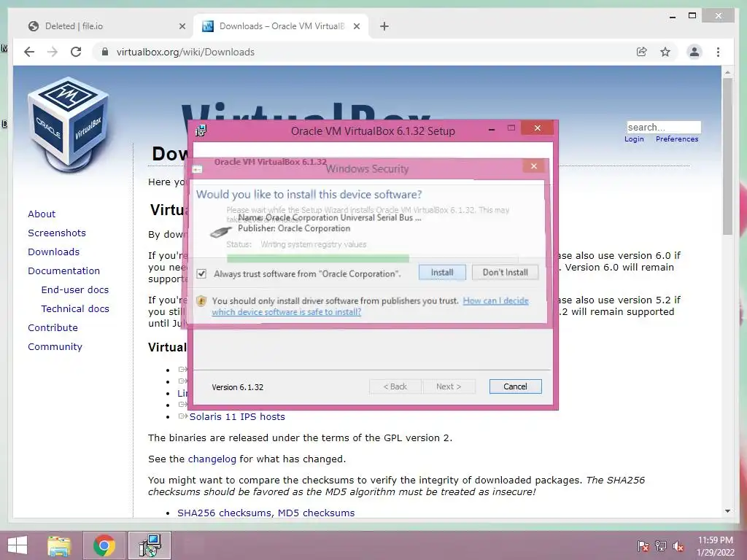Click the disabled Next button
The height and width of the screenshot is (560, 747).
pos(449,386)
